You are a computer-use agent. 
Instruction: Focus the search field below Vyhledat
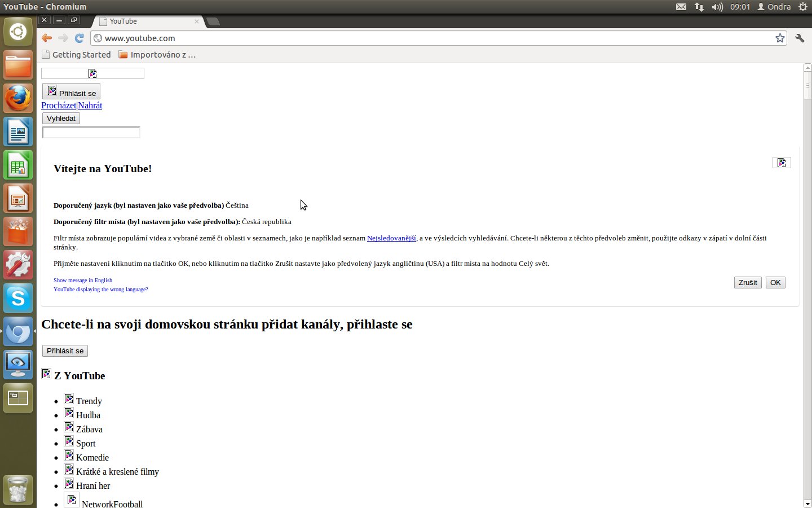click(91, 133)
